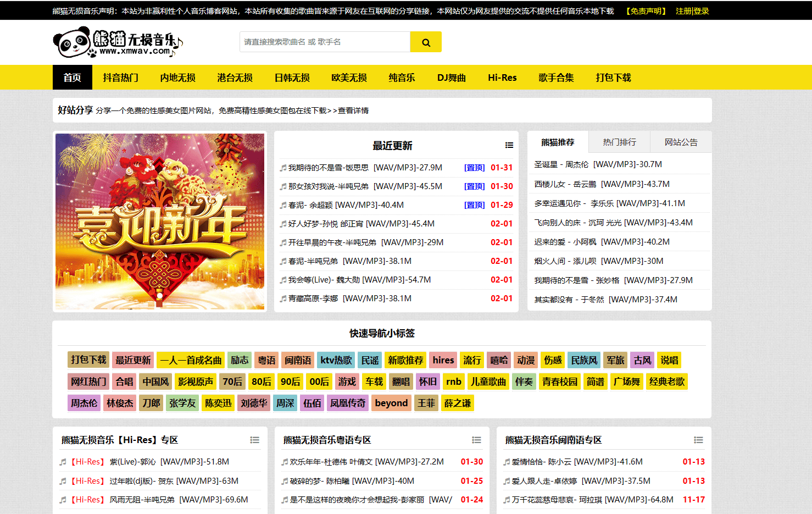Click the song search input field
The width and height of the screenshot is (812, 514).
325,42
